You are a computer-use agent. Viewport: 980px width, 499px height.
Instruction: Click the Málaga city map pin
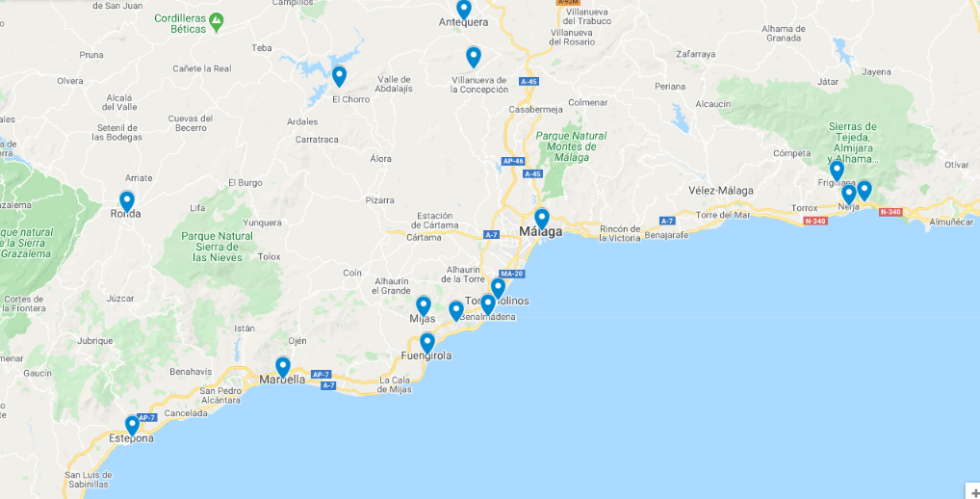point(542,219)
